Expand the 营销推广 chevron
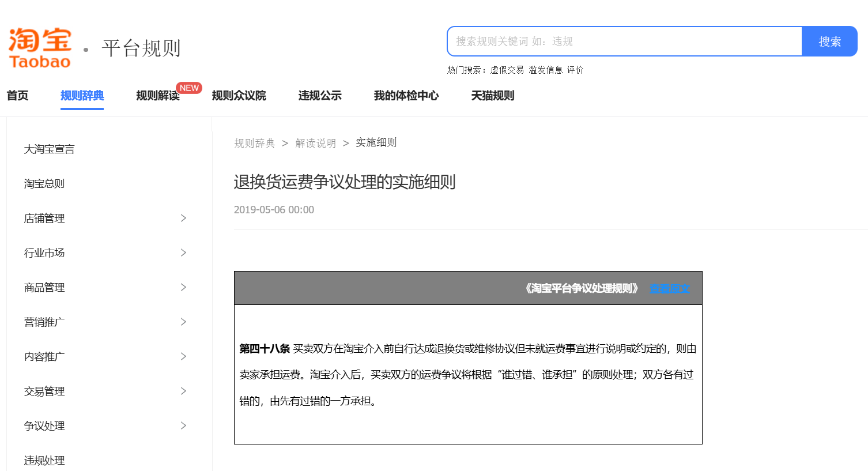868x471 pixels. (183, 322)
